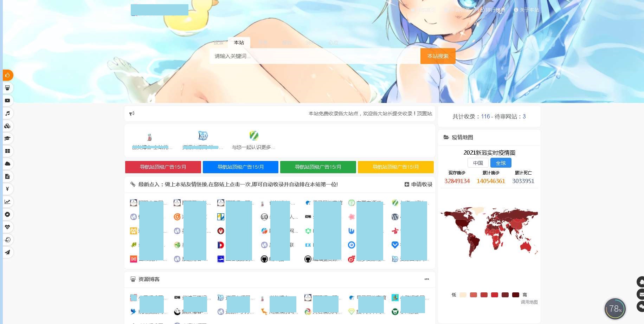Click the heartbeat sidebar icon

7,227
